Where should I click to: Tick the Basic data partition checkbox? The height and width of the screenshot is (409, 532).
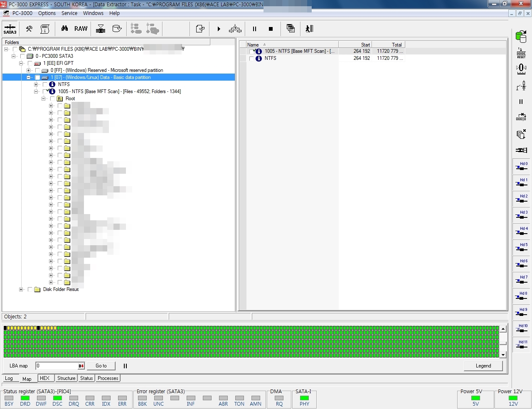click(37, 77)
